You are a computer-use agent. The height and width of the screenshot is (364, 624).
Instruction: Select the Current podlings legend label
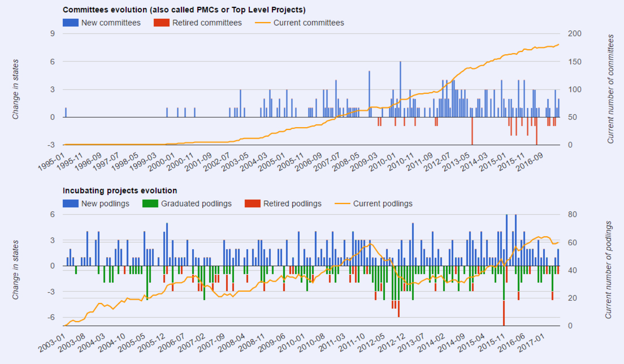click(383, 204)
